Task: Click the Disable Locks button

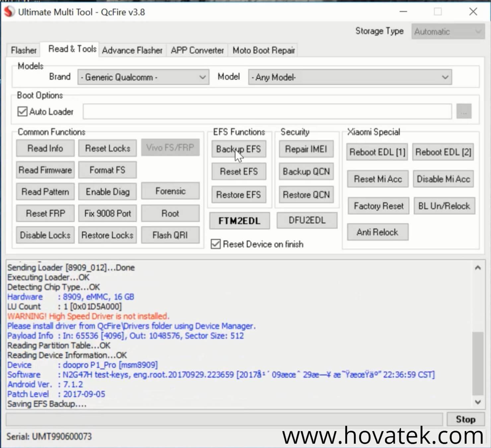Action: [x=45, y=235]
